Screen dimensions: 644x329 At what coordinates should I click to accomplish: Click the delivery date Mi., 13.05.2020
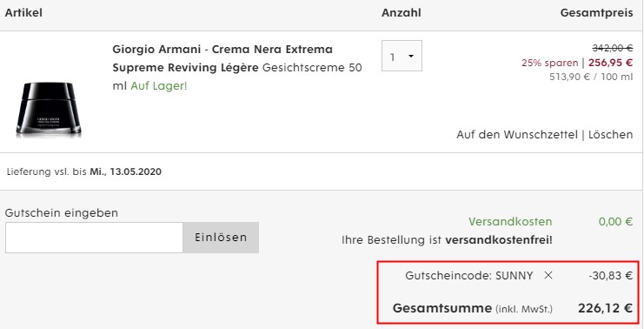tap(126, 171)
